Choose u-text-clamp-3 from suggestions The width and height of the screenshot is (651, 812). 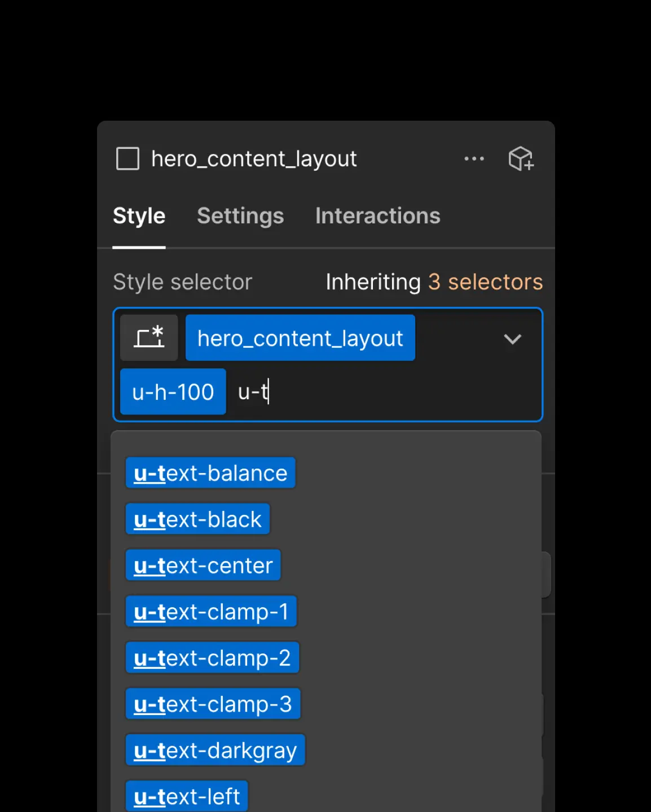click(x=213, y=704)
